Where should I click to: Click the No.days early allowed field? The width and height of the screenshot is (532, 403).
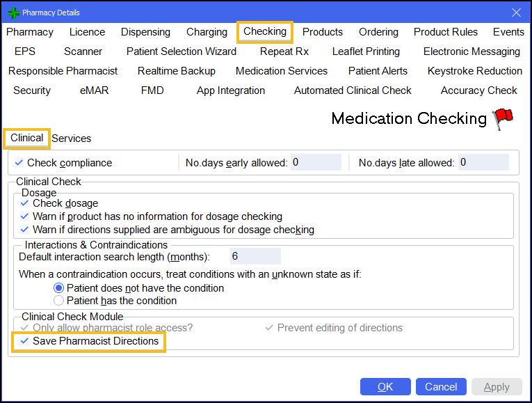coord(315,163)
